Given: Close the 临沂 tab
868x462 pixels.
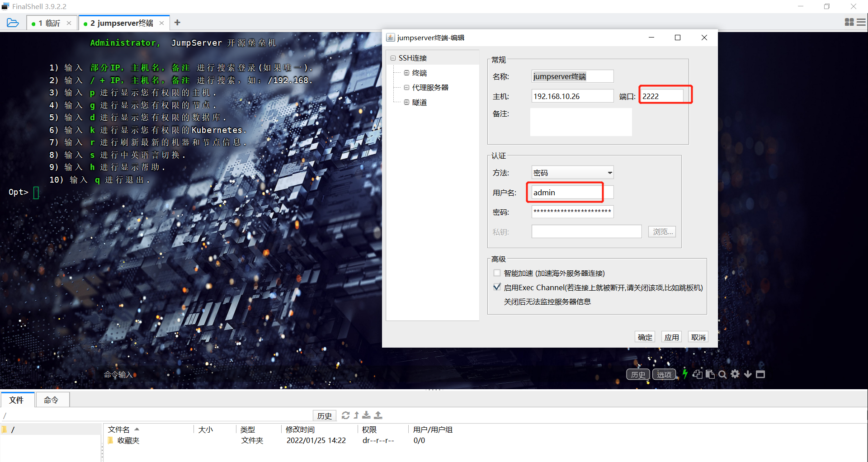Looking at the screenshot, I should point(69,23).
